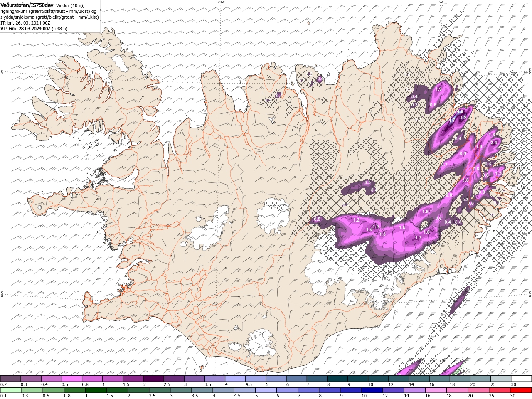Pick the darkest green rain swatch between 1 and 1.5
Viewport: 532px width, 399px height.
(96, 390)
